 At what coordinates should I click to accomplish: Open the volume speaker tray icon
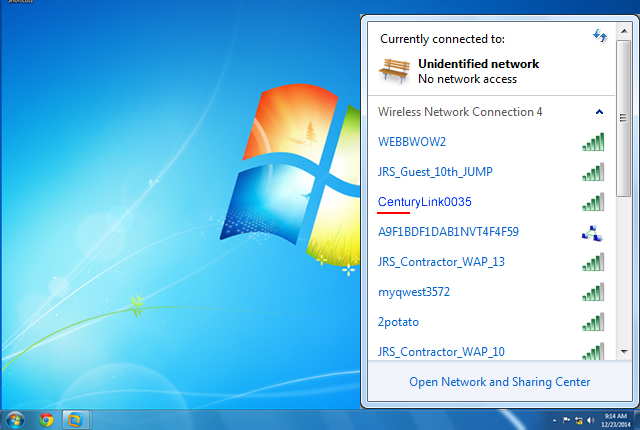coord(590,420)
